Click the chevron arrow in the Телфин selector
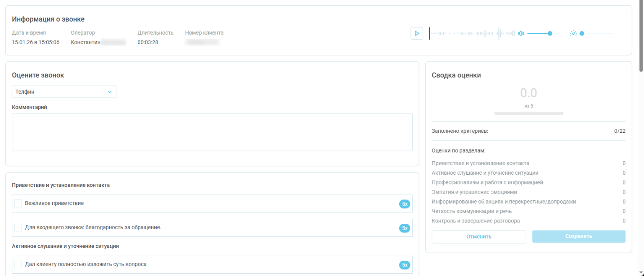 tap(109, 92)
